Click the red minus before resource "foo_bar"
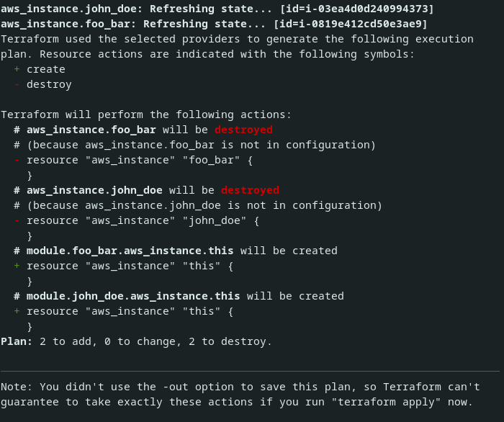Image resolution: width=504 pixels, height=422 pixels. tap(17, 160)
